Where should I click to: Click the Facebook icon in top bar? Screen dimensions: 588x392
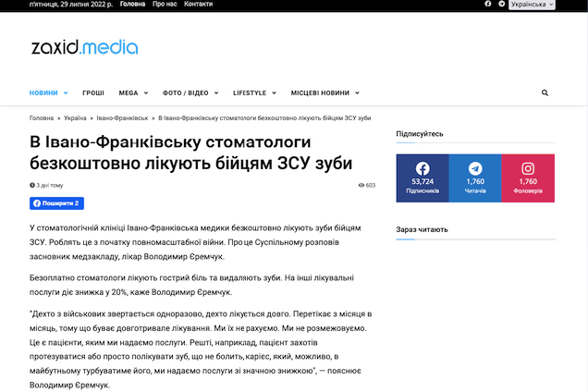point(488,5)
